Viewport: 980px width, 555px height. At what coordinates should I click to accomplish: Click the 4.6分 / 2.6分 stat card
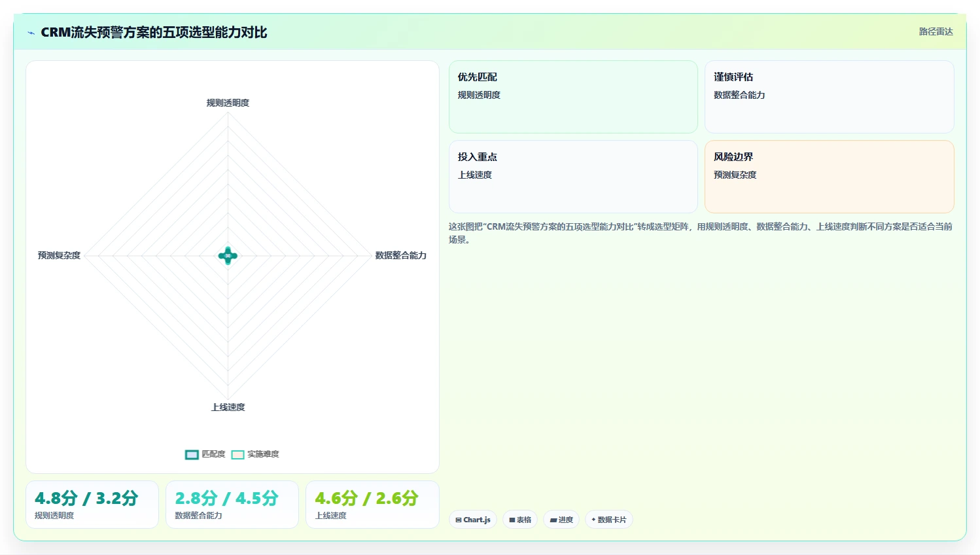pyautogui.click(x=372, y=505)
